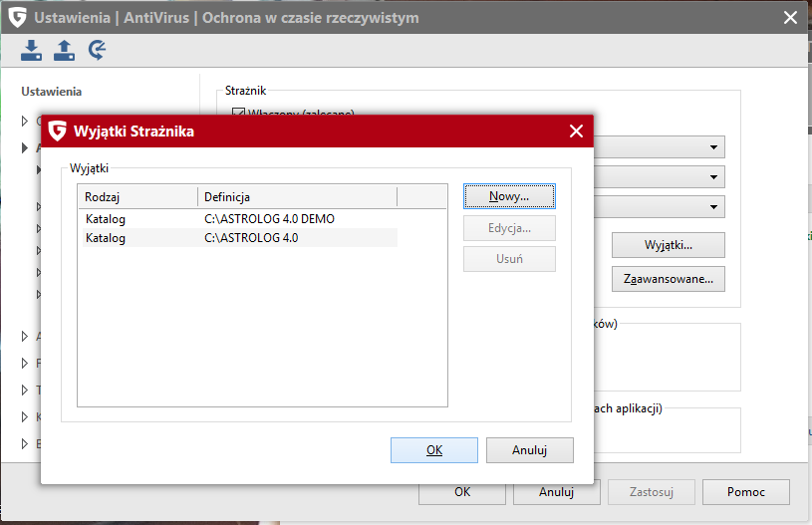Viewport: 812px width, 525px height.
Task: Select the second row, C:\ASTROLOG 4.0
Action: point(240,238)
